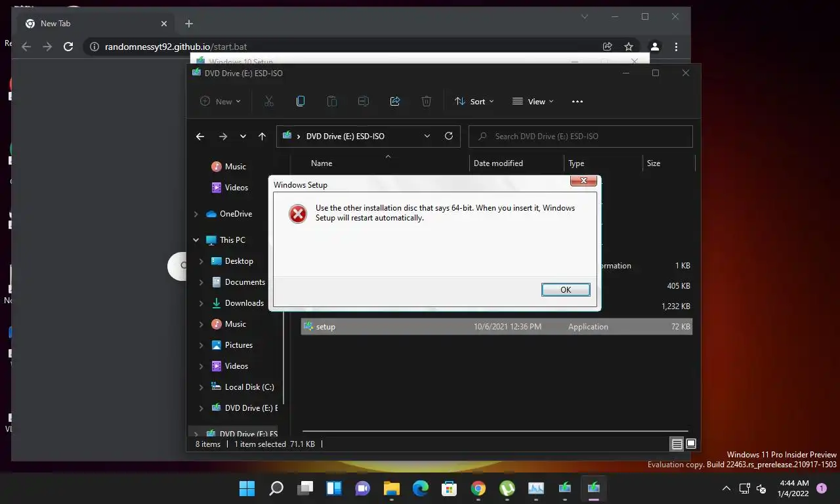Click Chrome back arrow button

click(x=26, y=47)
